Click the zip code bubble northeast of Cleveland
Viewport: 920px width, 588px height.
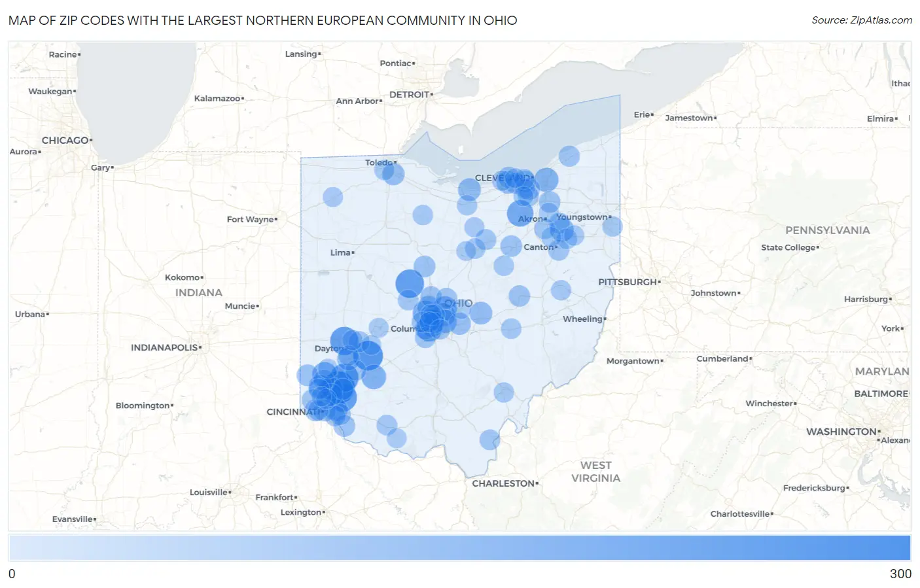(569, 156)
